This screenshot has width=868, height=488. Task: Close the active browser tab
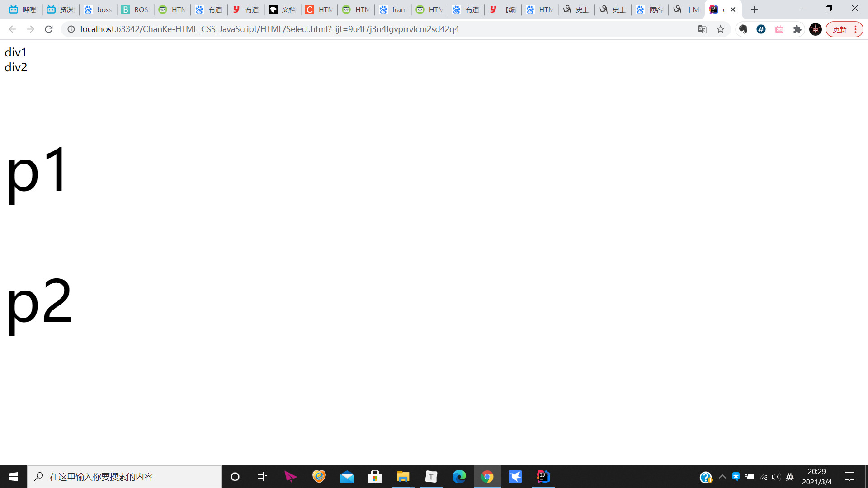coord(733,9)
